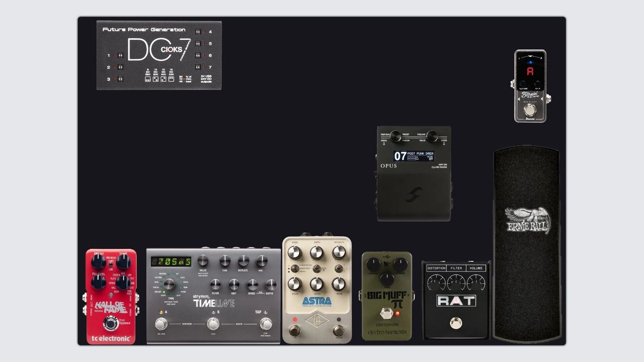Stomp the Big Muff footswitch

[x=386, y=314]
